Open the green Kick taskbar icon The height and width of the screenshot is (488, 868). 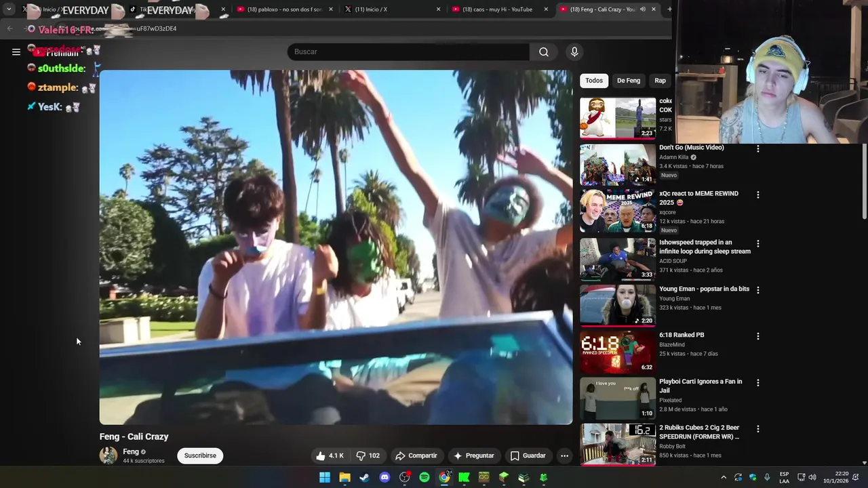click(x=464, y=477)
